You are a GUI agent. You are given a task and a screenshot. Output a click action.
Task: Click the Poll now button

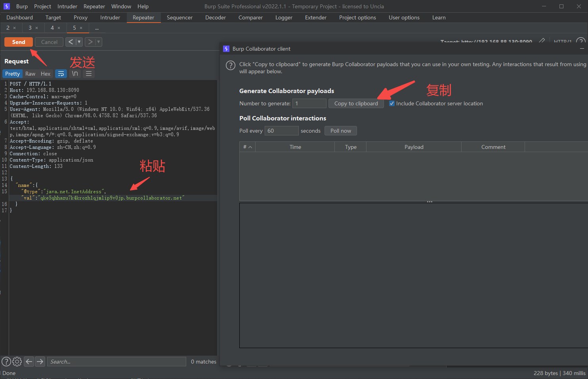pos(341,131)
